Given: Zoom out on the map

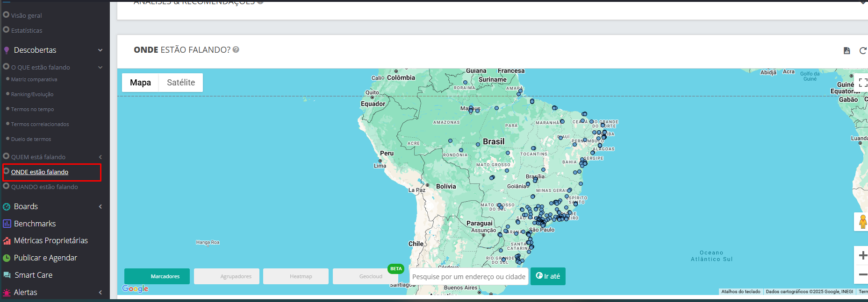Looking at the screenshot, I should tap(862, 275).
